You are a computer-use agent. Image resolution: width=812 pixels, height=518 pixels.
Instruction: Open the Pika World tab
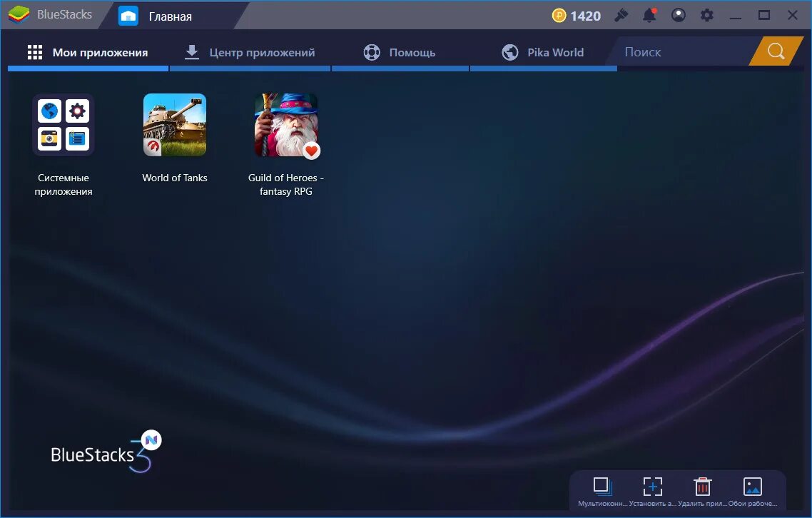tap(544, 51)
